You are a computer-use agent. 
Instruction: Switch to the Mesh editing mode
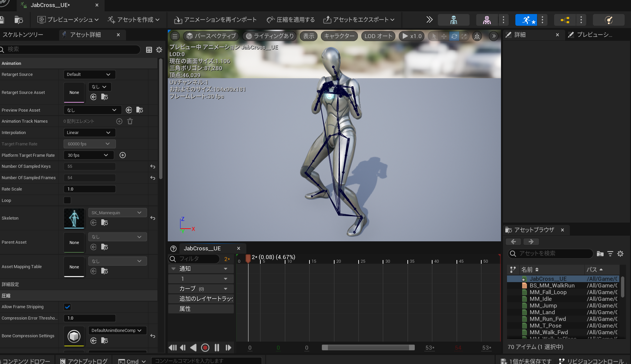click(x=487, y=20)
